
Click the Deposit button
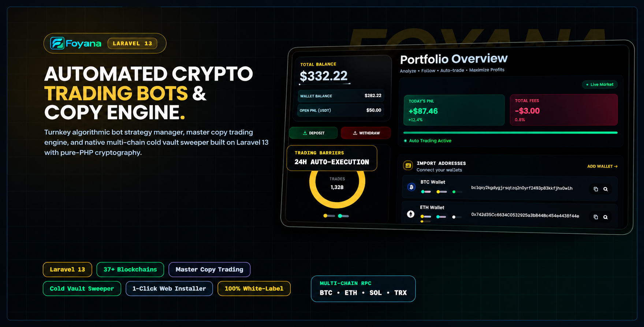313,133
